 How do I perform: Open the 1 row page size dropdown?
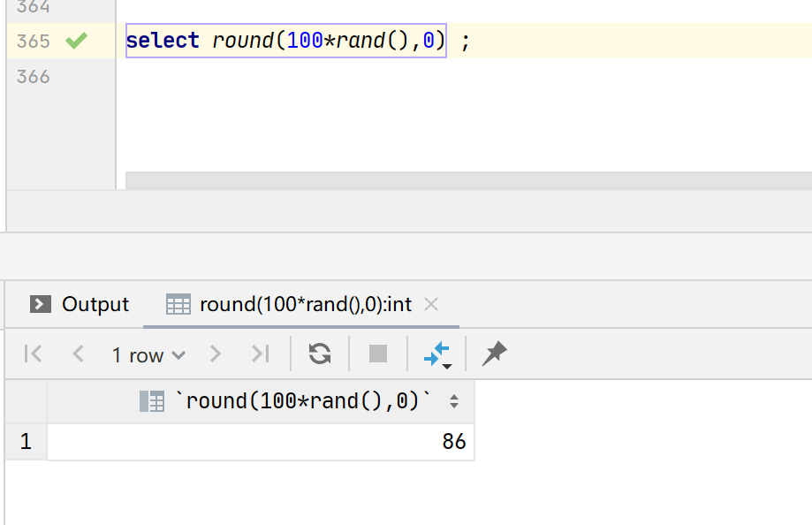[148, 355]
